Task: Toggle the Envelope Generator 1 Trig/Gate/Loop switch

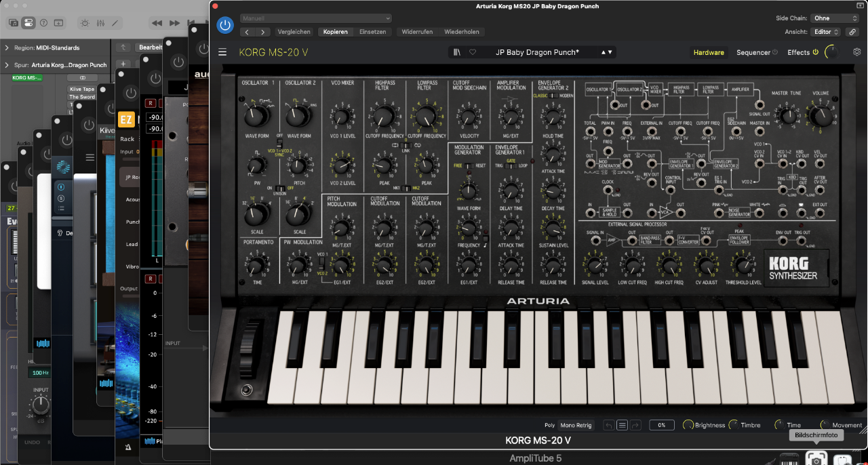Action: pos(511,165)
